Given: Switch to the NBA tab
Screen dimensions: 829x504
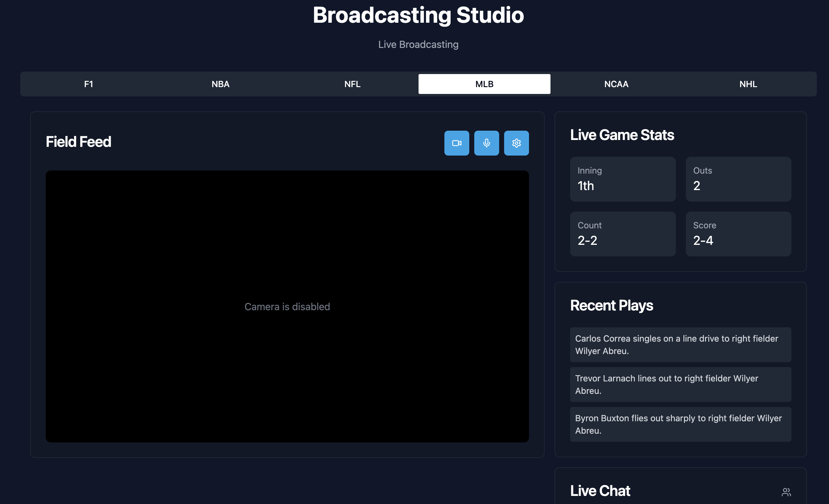Looking at the screenshot, I should tap(220, 84).
